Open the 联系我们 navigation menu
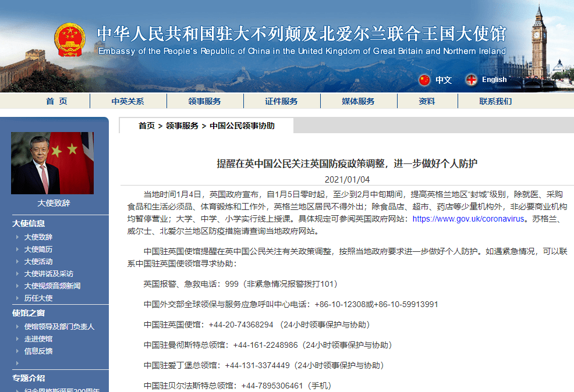The width and height of the screenshot is (574, 392). click(495, 101)
